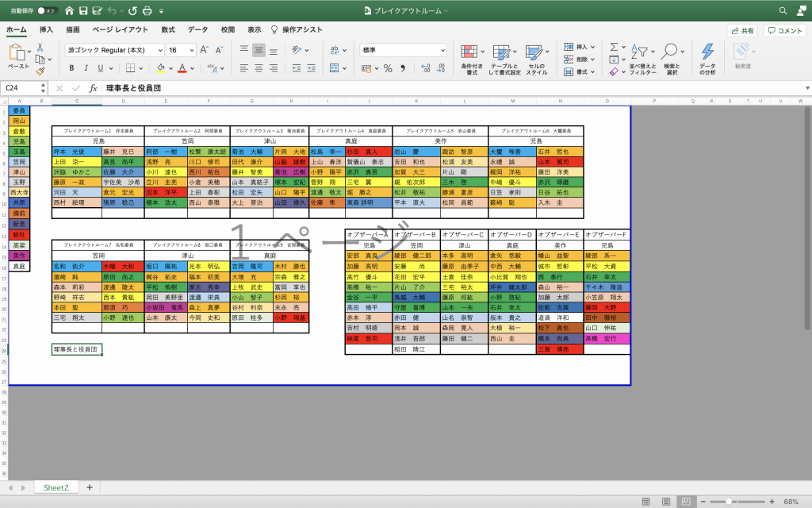Image resolution: width=812 pixels, height=508 pixels.
Task: Toggle the 自動保存 AutoSave switch
Action: 47,10
